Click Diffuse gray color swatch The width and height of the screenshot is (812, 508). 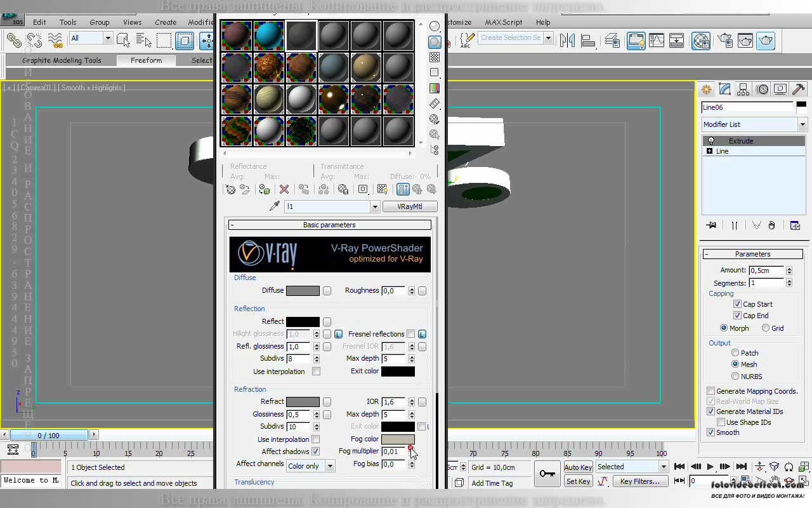303,291
